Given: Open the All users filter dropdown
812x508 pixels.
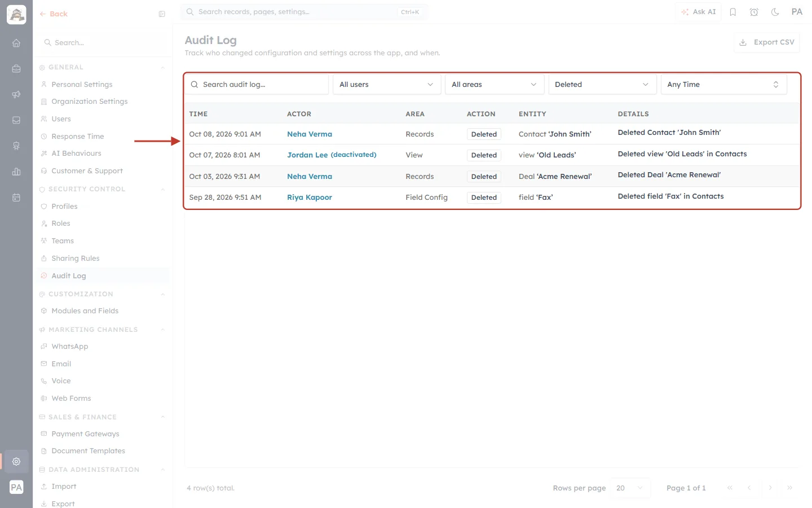Looking at the screenshot, I should click(x=386, y=85).
